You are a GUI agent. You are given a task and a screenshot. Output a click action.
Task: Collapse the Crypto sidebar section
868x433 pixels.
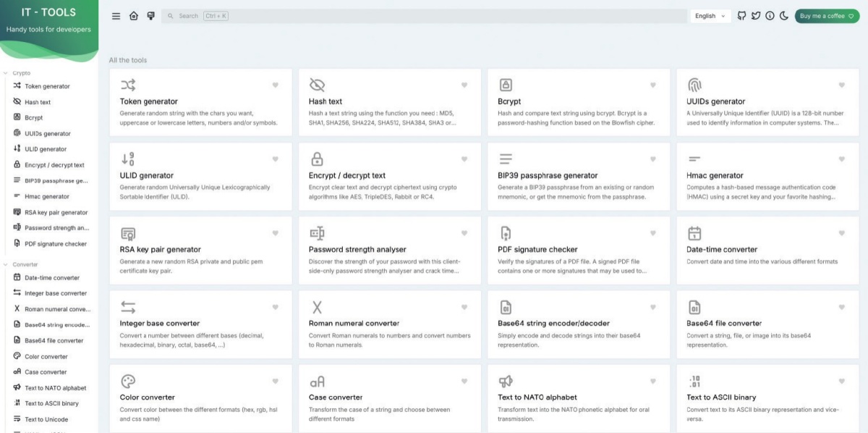tap(17, 73)
